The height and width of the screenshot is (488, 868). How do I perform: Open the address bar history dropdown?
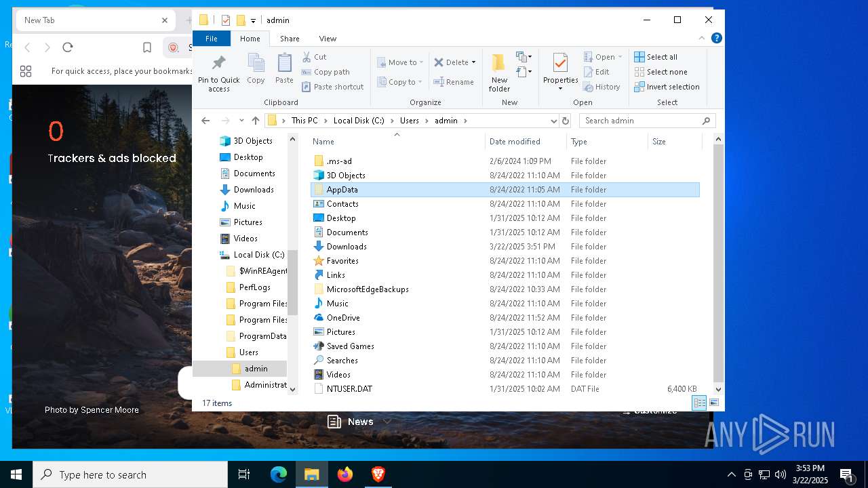pos(554,121)
